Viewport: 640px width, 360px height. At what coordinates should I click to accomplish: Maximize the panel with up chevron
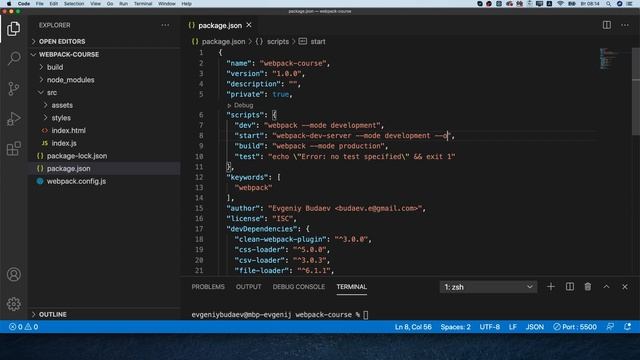[x=607, y=287]
